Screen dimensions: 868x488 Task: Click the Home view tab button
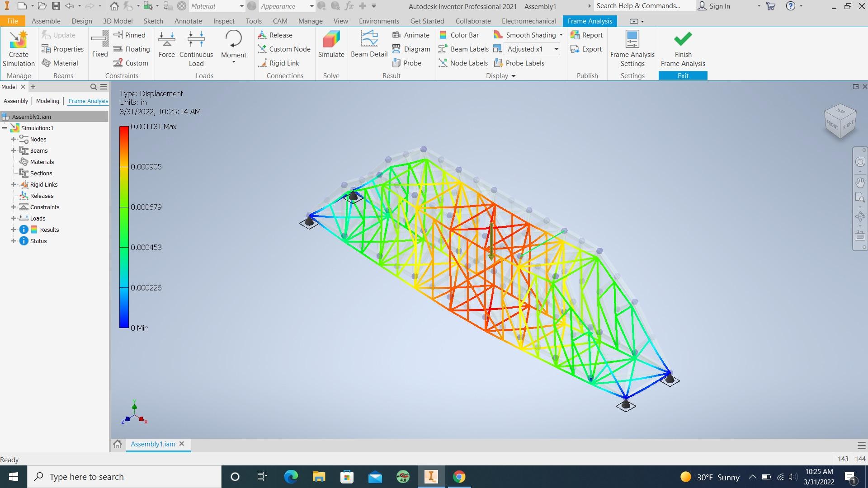click(x=118, y=444)
